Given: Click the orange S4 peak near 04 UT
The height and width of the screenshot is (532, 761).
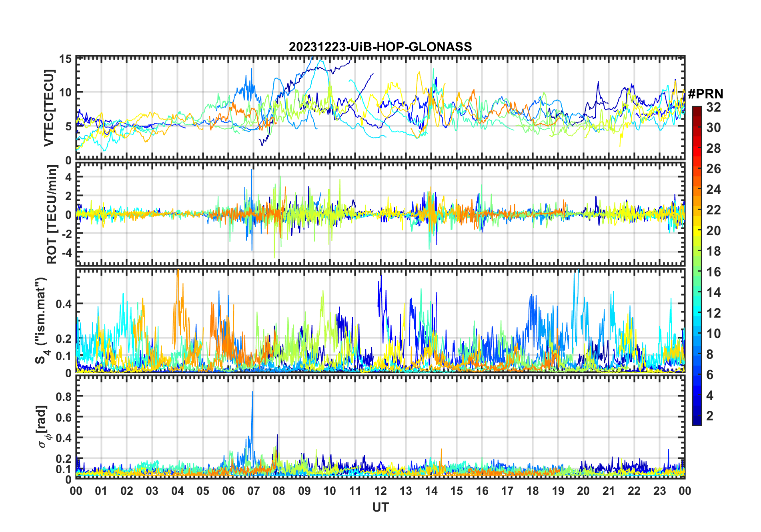Looking at the screenshot, I should pos(178,296).
